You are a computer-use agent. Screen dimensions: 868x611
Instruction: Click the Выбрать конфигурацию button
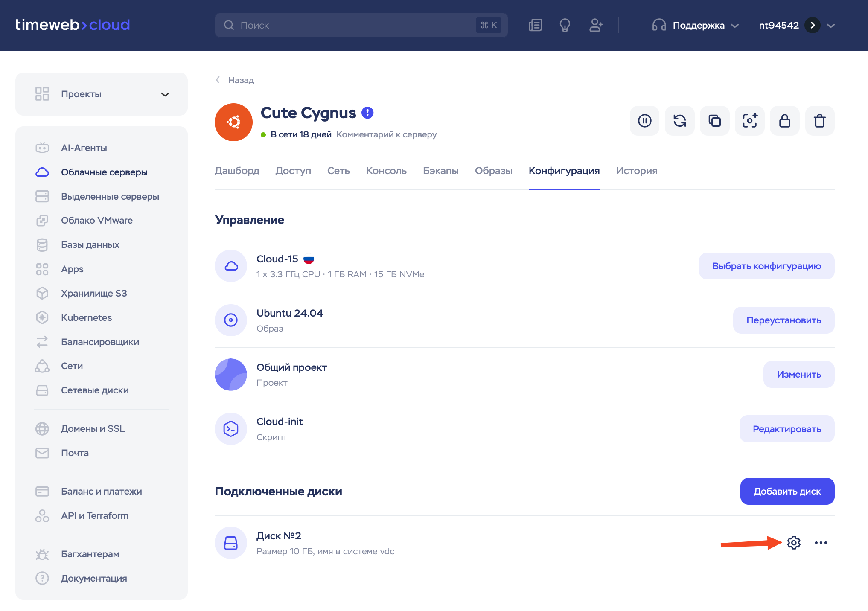(x=766, y=266)
